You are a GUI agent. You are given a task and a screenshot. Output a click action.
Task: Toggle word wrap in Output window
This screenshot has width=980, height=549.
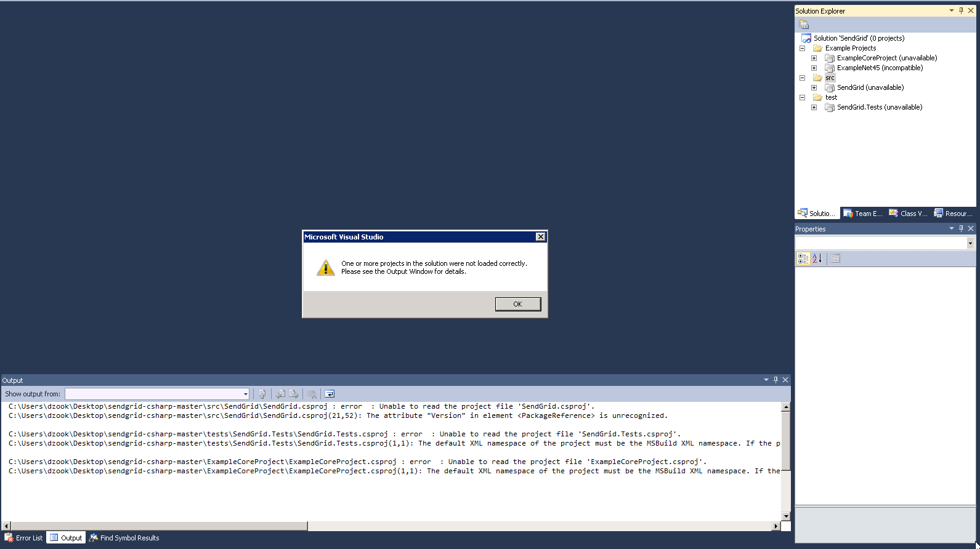tap(330, 394)
